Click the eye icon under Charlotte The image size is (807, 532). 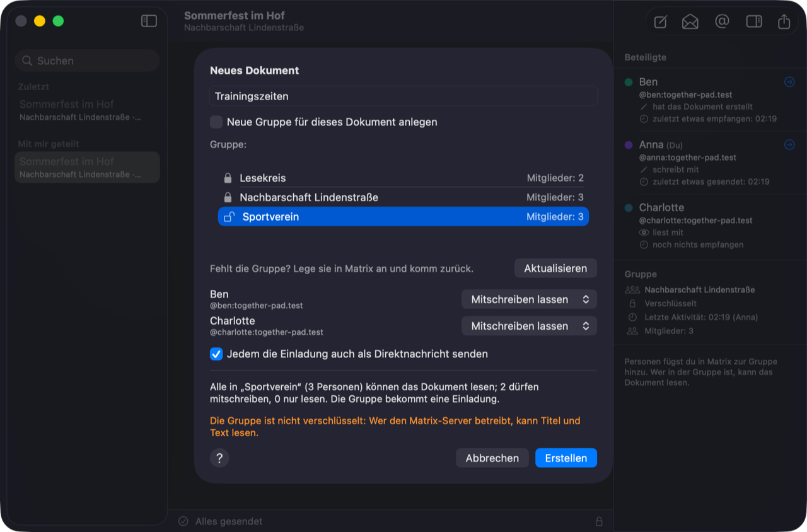pyautogui.click(x=644, y=233)
